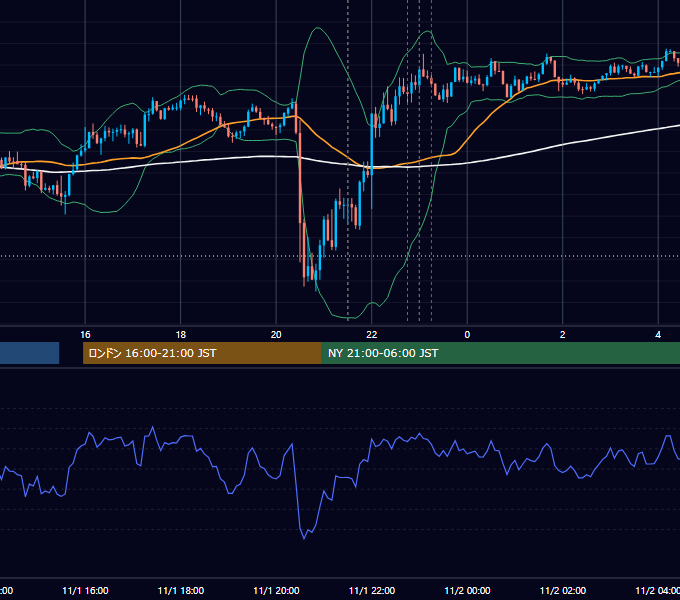Click the 11/2 02:00 date label
This screenshot has height=600, width=680.
(562, 590)
